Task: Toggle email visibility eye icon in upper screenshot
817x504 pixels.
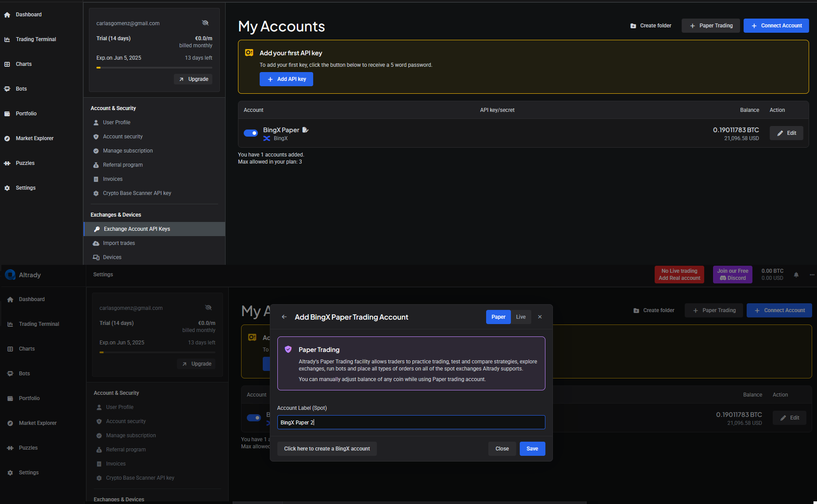Action: click(205, 23)
